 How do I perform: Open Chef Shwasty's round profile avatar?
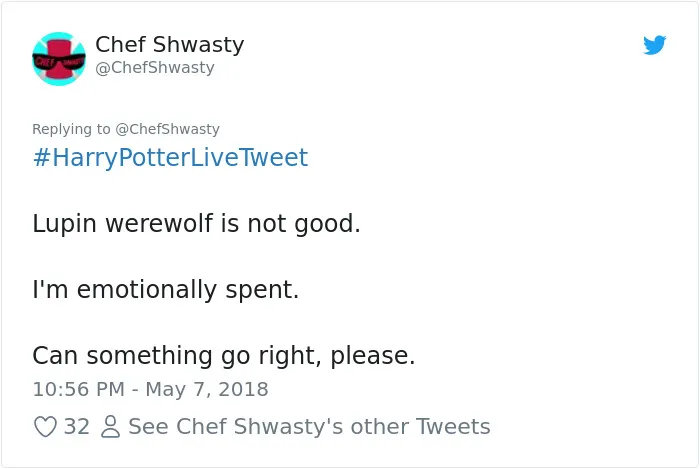click(x=59, y=58)
